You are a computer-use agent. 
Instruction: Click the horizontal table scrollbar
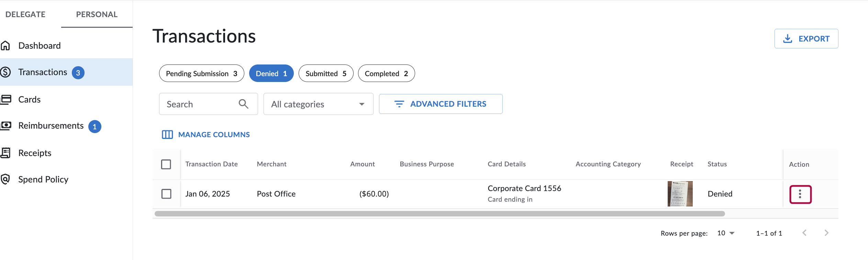[x=439, y=214]
